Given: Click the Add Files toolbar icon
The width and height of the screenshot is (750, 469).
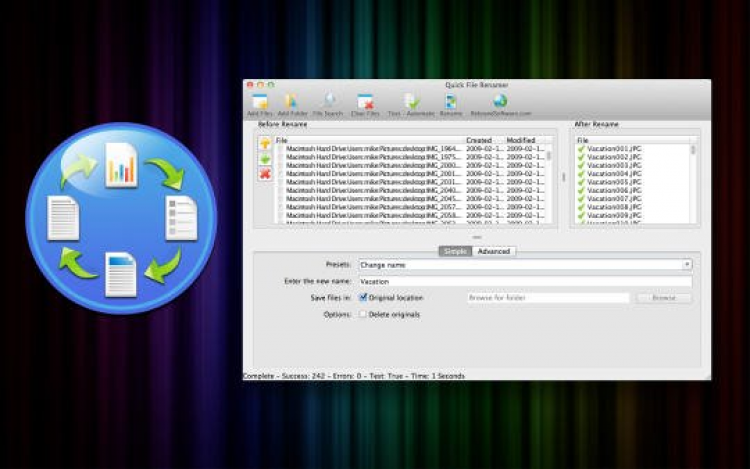Looking at the screenshot, I should (x=260, y=101).
